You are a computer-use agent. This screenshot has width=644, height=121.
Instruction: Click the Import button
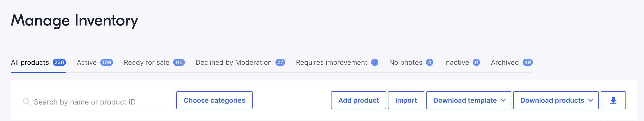pos(406,100)
